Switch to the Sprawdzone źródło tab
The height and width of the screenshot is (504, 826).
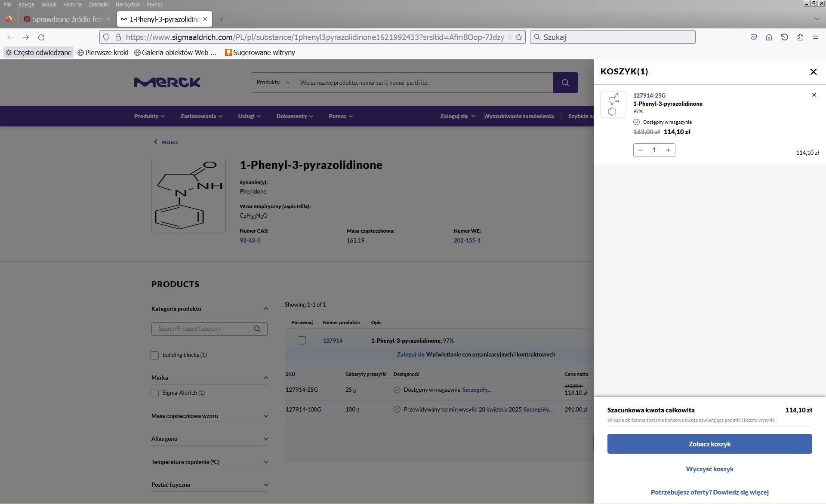tap(67, 19)
